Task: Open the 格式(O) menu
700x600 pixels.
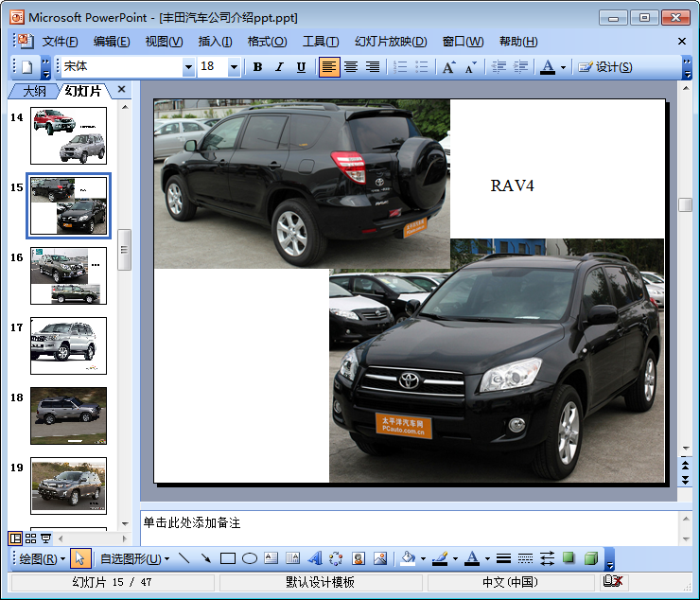Action: coord(267,42)
